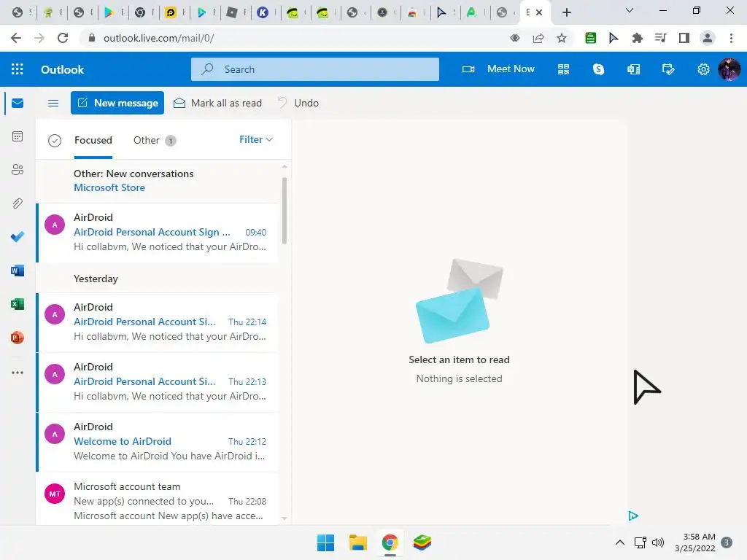Click the message list scrollbar thumb
The width and height of the screenshot is (747, 560).
pyautogui.click(x=285, y=211)
